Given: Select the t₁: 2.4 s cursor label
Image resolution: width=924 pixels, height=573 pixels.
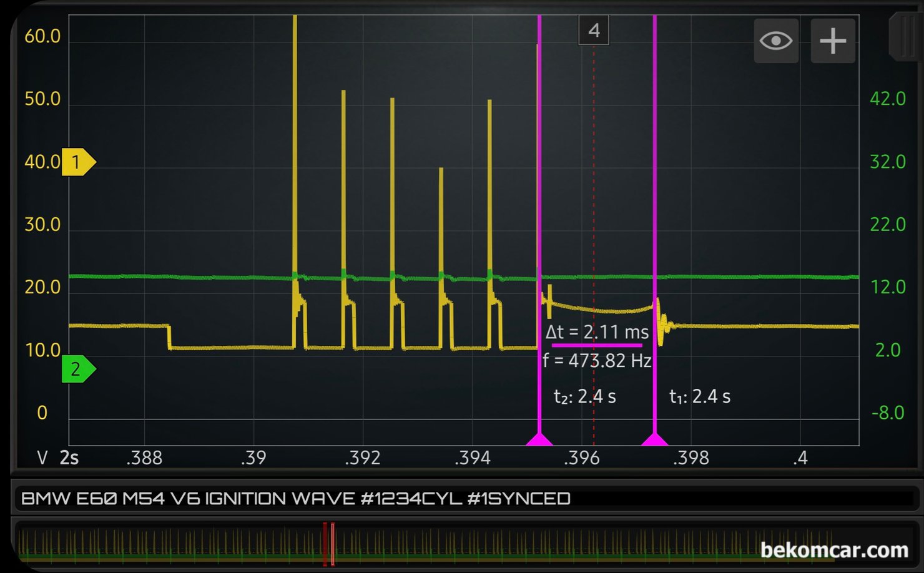Looking at the screenshot, I should click(x=699, y=396).
